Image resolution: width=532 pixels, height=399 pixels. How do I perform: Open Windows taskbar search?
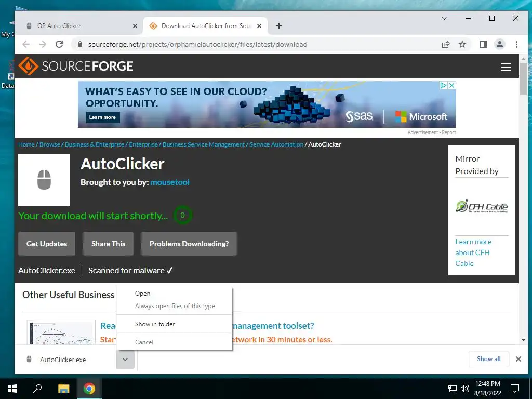pyautogui.click(x=37, y=388)
